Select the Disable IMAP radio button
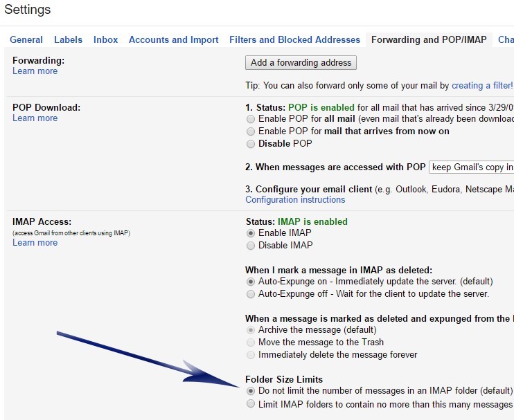514x420 pixels. pos(251,246)
